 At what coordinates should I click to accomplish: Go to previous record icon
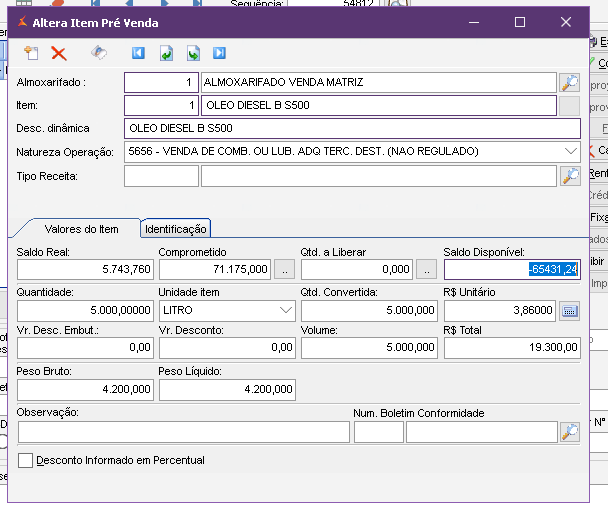click(166, 54)
